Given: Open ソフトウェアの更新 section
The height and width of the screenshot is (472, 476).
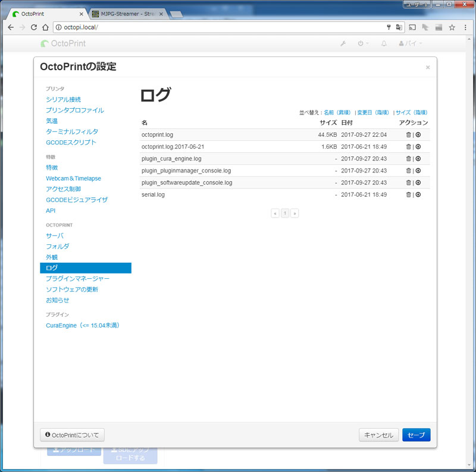Looking at the screenshot, I should pyautogui.click(x=72, y=290).
